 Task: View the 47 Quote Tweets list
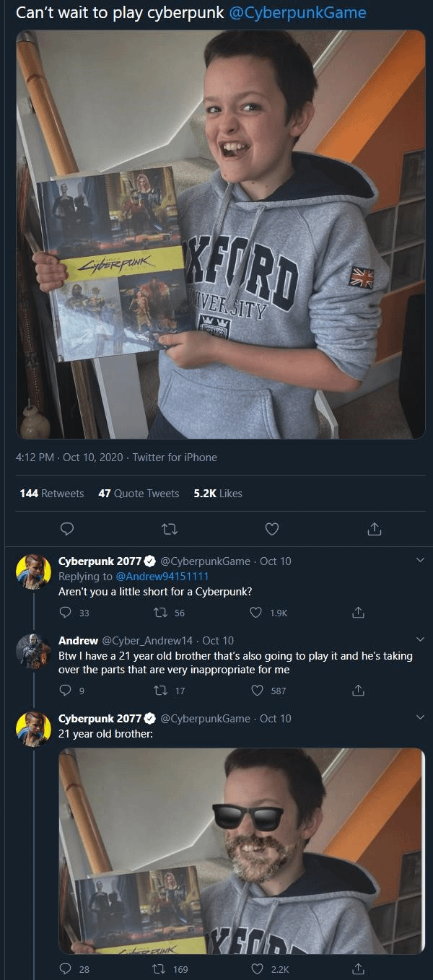(x=139, y=494)
